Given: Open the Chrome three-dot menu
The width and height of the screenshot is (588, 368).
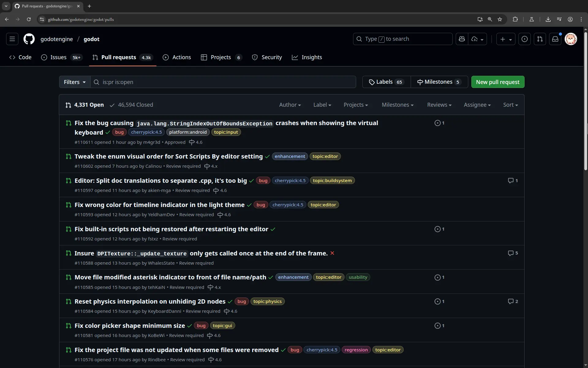Looking at the screenshot, I should tap(581, 19).
